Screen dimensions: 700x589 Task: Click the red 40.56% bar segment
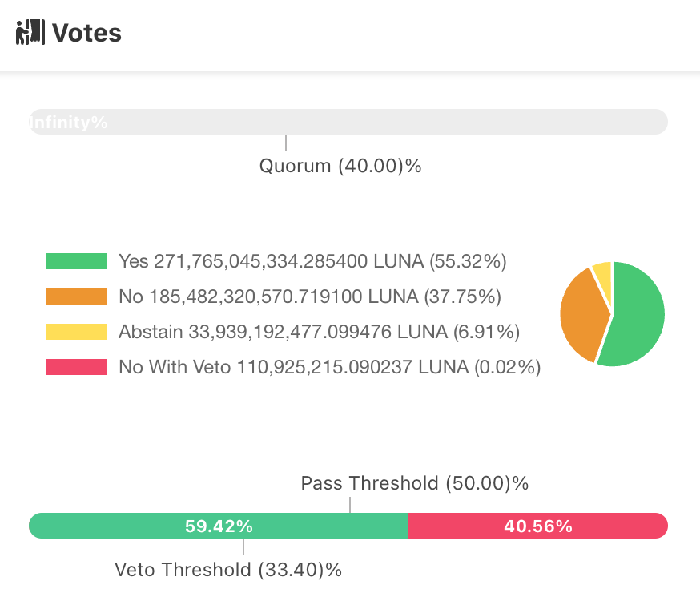pos(537,526)
